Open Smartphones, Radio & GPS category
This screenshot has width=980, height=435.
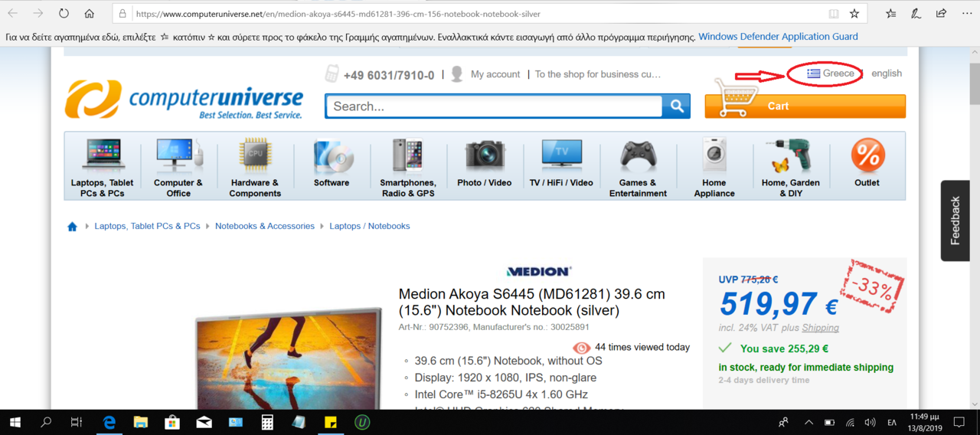408,168
